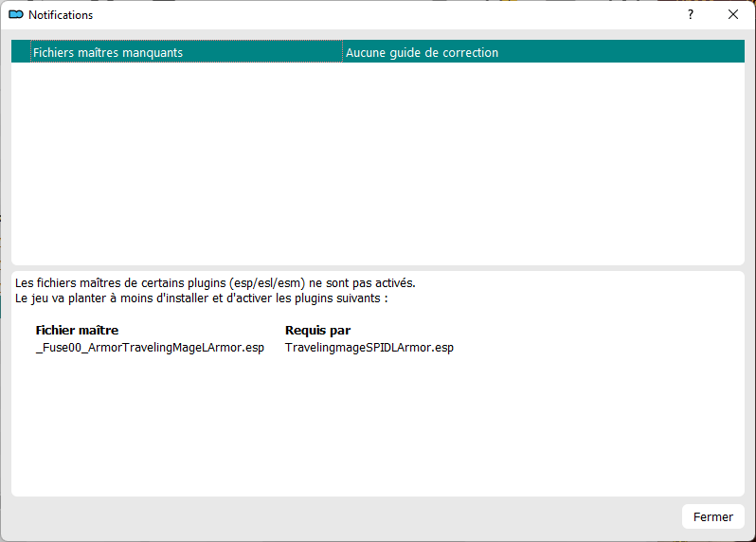Click empty space in the notification list
The image size is (756, 542).
[x=377, y=161]
